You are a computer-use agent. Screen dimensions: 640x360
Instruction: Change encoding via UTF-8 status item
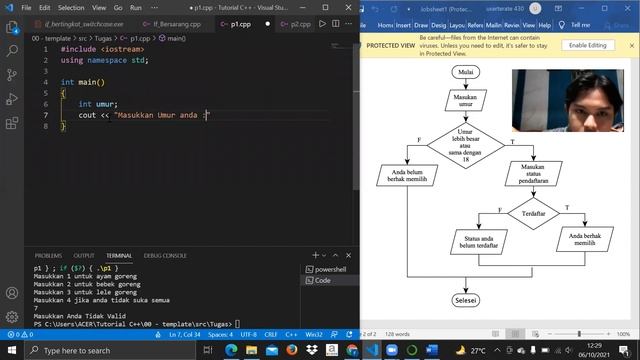248,334
